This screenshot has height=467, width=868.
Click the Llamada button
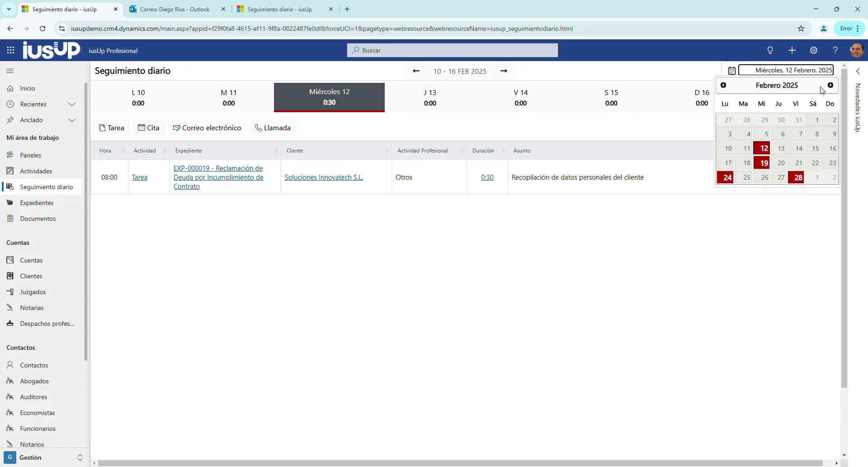pos(273,128)
